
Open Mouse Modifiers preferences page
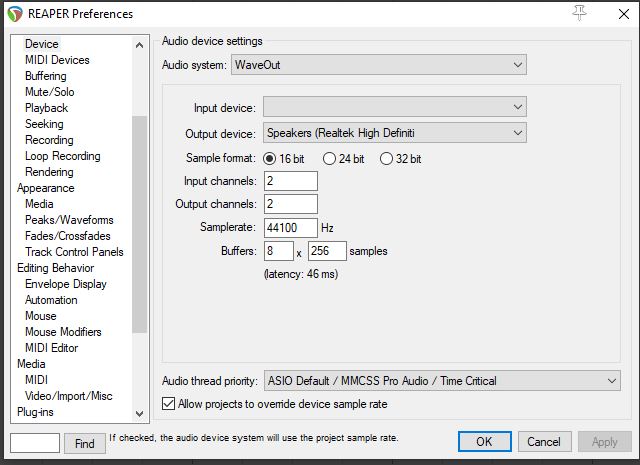pos(63,332)
